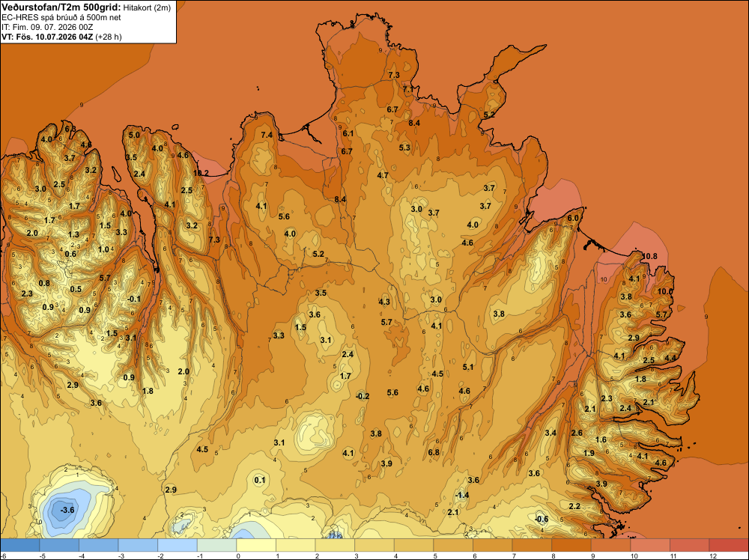749x560 pixels.
Task: Click the legend swatch between -3 and -2
Action: click(x=138, y=545)
